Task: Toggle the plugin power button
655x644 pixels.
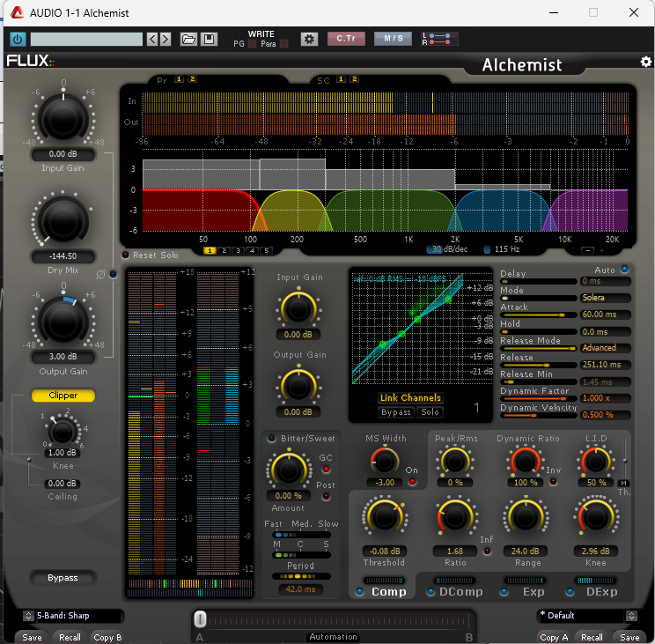Action: 18,40
